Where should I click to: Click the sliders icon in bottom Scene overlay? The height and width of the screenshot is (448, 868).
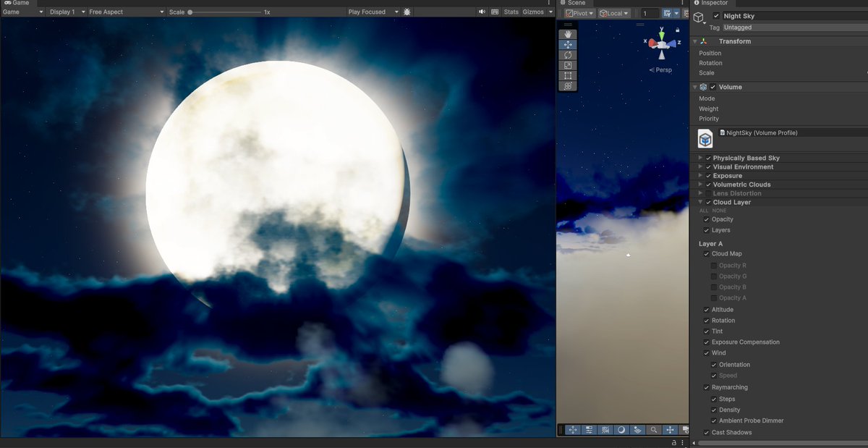coord(589,430)
